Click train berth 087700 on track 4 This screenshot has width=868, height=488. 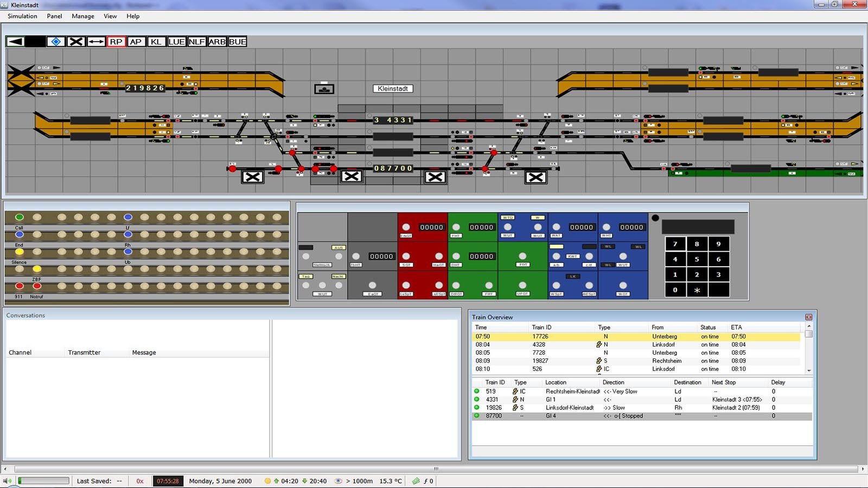[393, 169]
